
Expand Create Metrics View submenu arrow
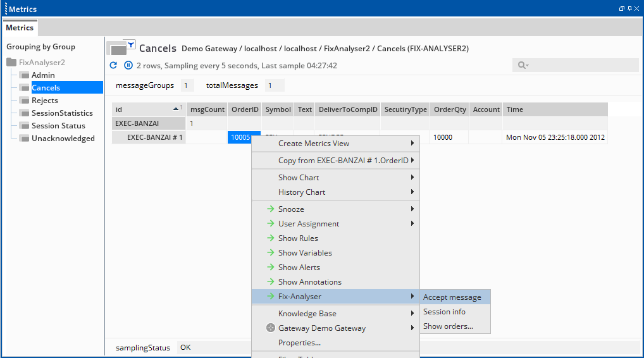tap(412, 143)
